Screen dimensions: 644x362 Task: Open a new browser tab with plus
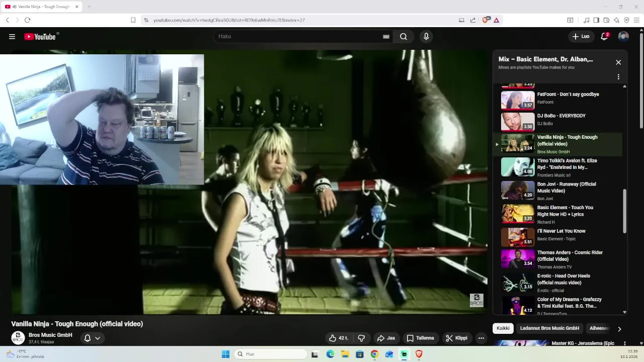[89, 7]
